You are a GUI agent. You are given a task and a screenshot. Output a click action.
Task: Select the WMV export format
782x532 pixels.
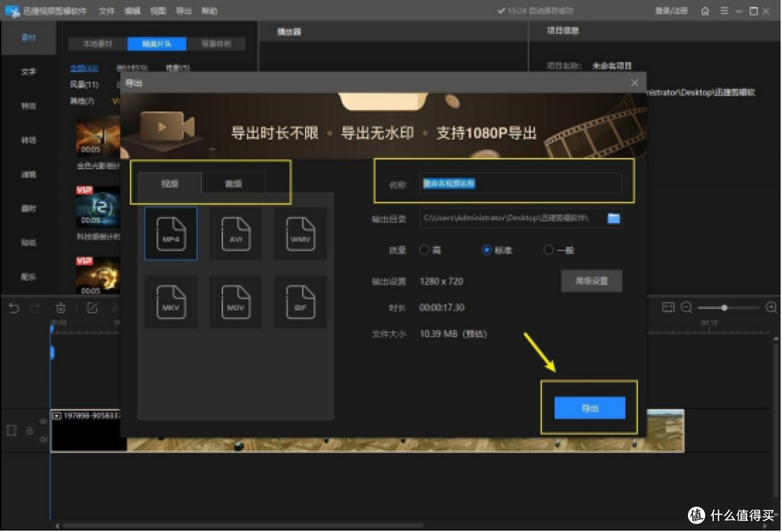pyautogui.click(x=300, y=233)
